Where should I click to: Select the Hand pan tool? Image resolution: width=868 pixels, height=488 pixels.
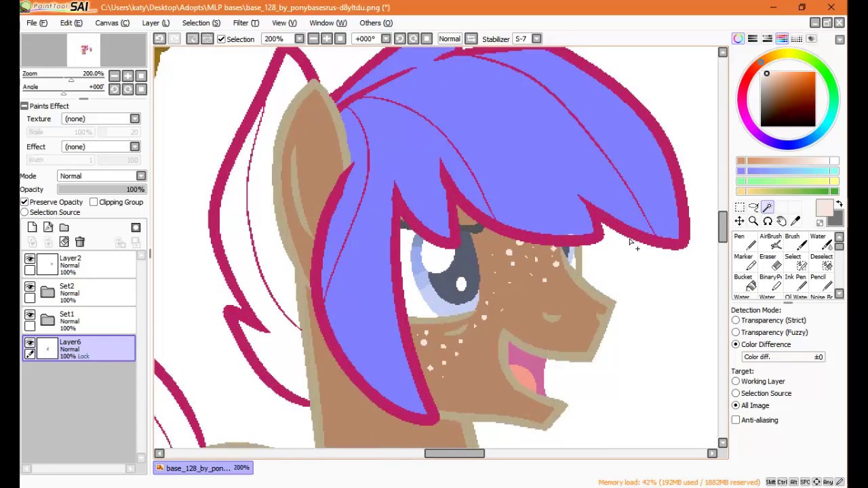(x=781, y=221)
